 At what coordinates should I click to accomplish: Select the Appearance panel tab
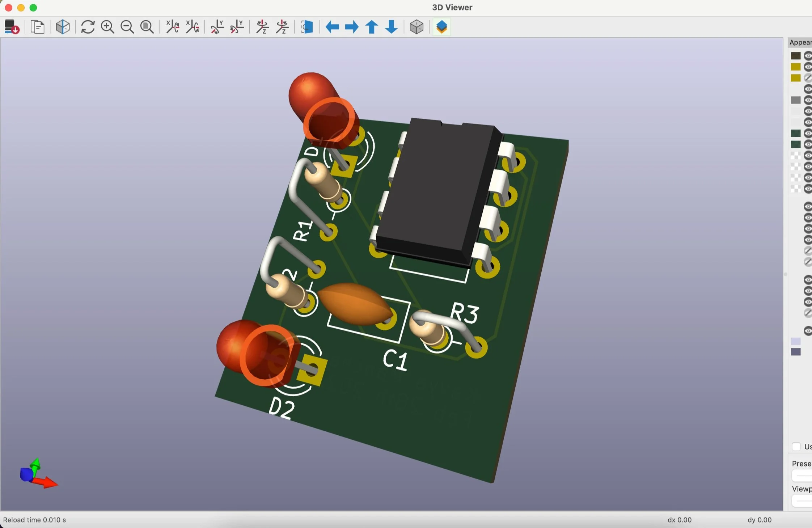(x=800, y=43)
